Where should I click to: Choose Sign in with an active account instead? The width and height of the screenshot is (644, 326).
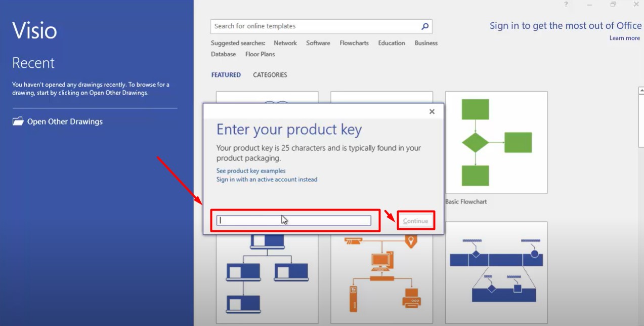pos(267,179)
